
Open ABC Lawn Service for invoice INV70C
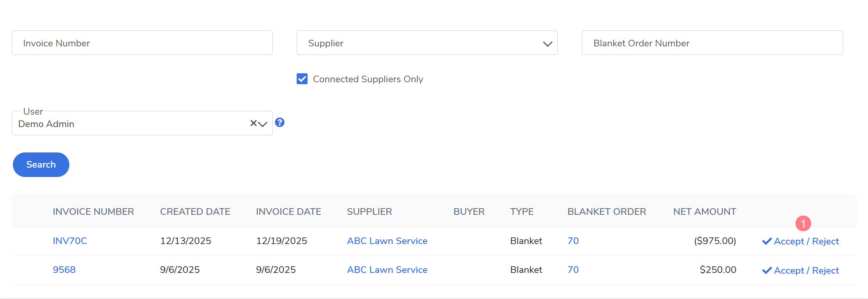[x=387, y=241]
